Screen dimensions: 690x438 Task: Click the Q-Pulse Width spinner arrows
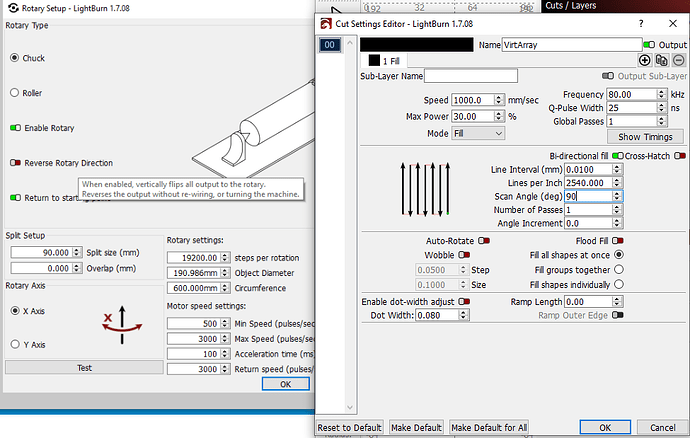tap(661, 108)
